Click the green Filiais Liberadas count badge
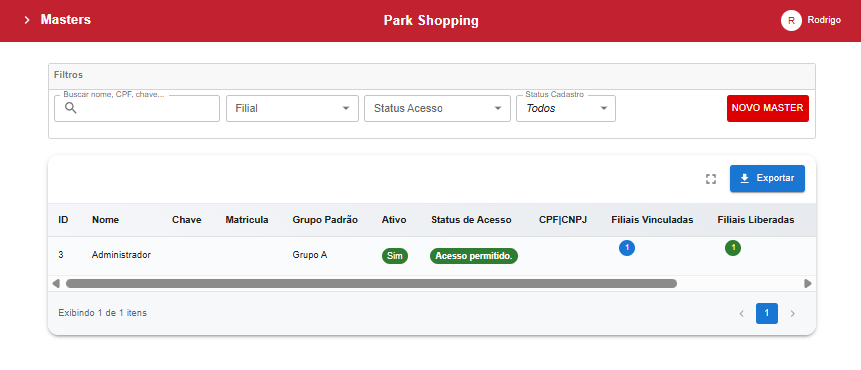 pyautogui.click(x=733, y=248)
